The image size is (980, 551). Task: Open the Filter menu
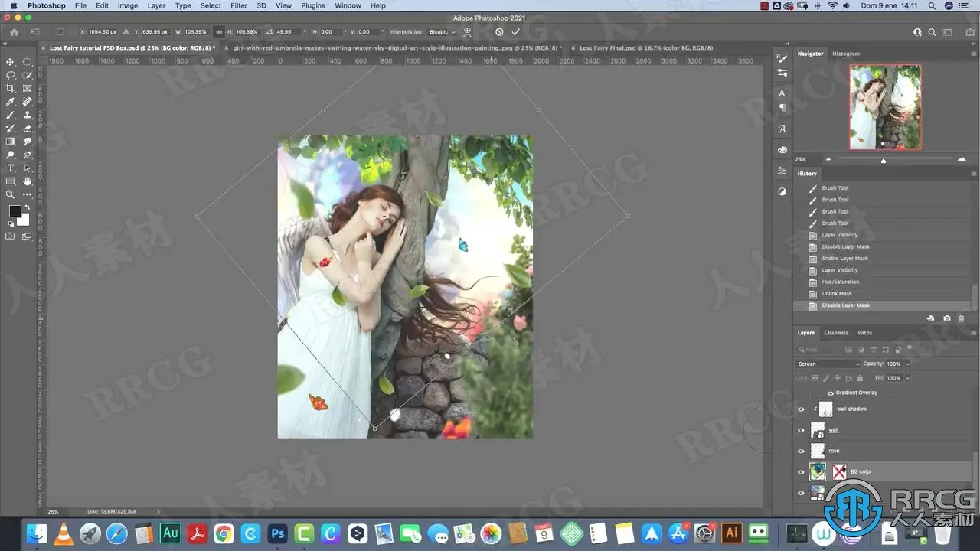pyautogui.click(x=239, y=5)
